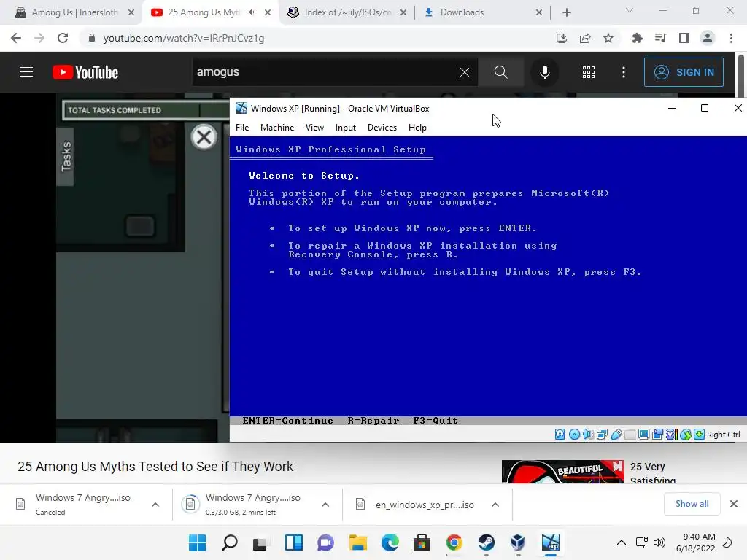
Task: Search with your voice microphone button
Action: coord(544,72)
